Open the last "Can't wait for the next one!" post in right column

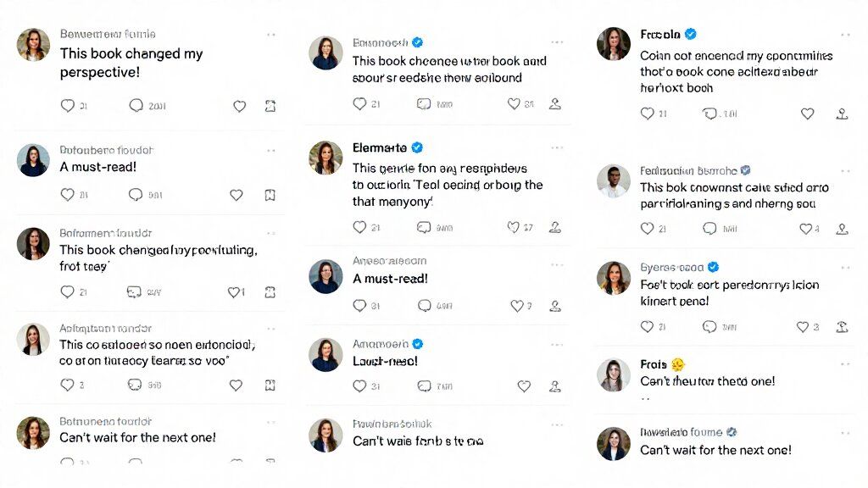point(715,451)
